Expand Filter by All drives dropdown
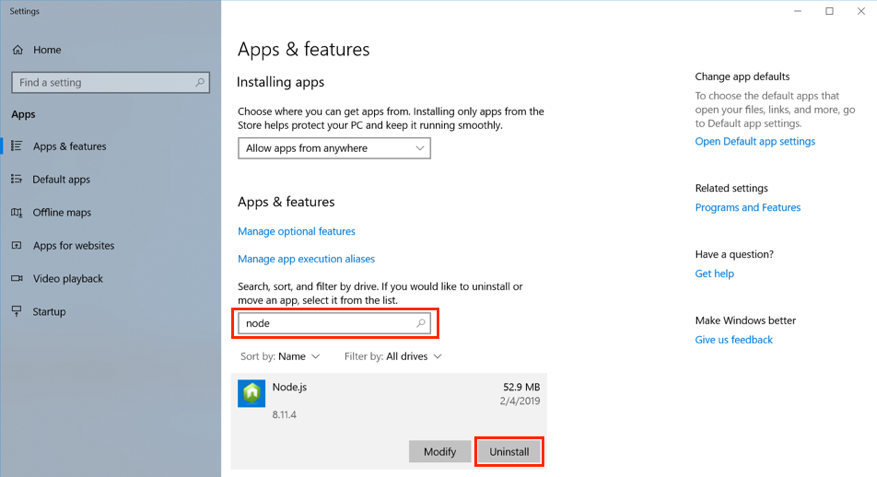The image size is (877, 477). (393, 356)
